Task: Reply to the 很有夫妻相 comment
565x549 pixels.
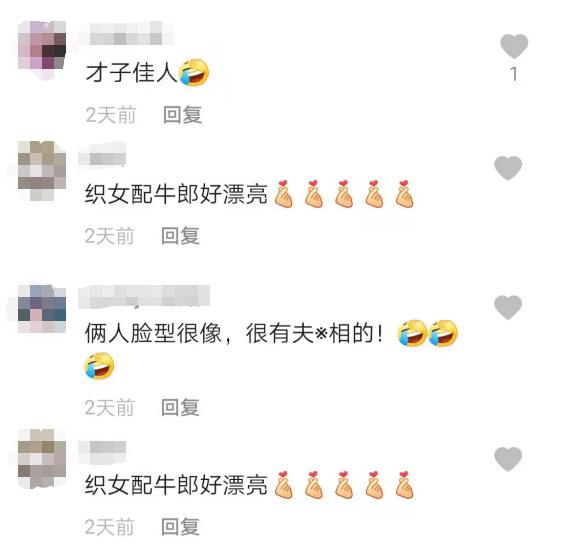Action: click(180, 407)
